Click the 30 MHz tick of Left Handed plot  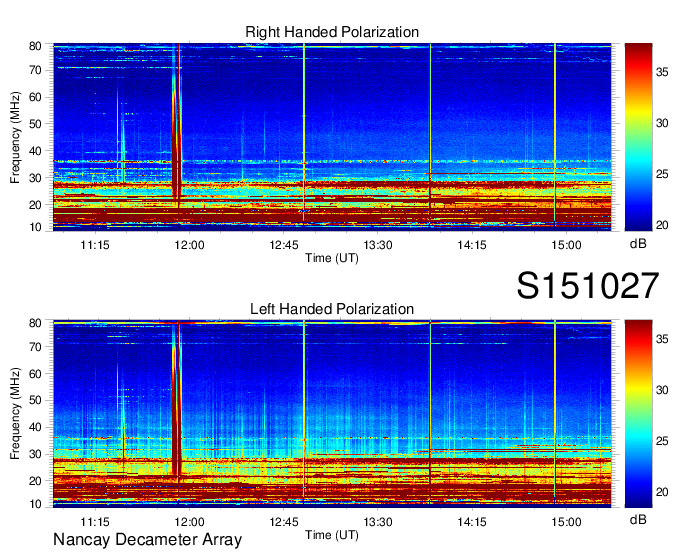pyautogui.click(x=36, y=454)
